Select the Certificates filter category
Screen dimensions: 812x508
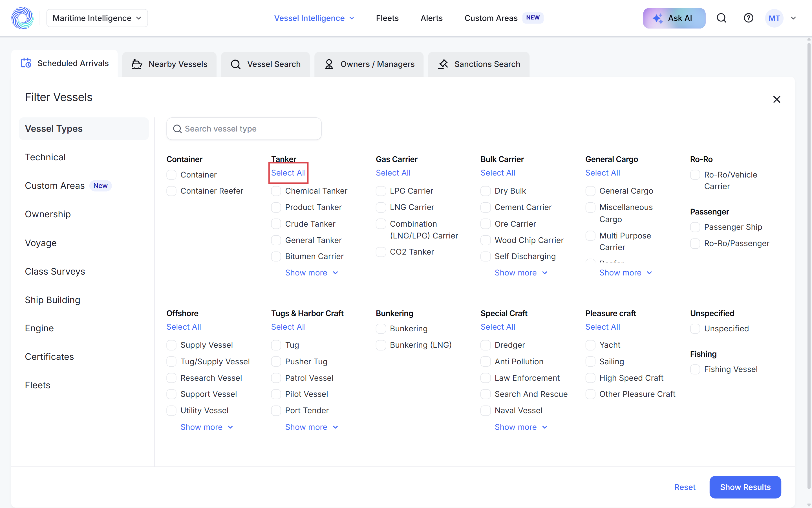[49, 357]
